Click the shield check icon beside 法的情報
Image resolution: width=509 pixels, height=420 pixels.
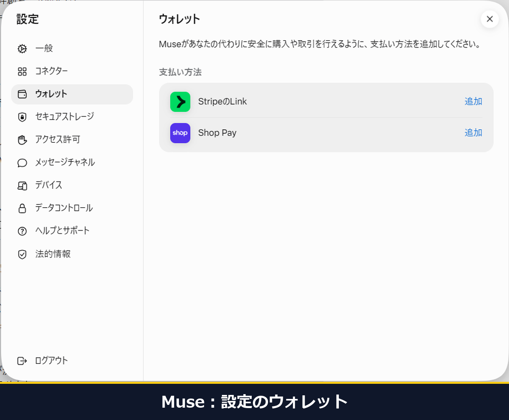[x=22, y=254]
